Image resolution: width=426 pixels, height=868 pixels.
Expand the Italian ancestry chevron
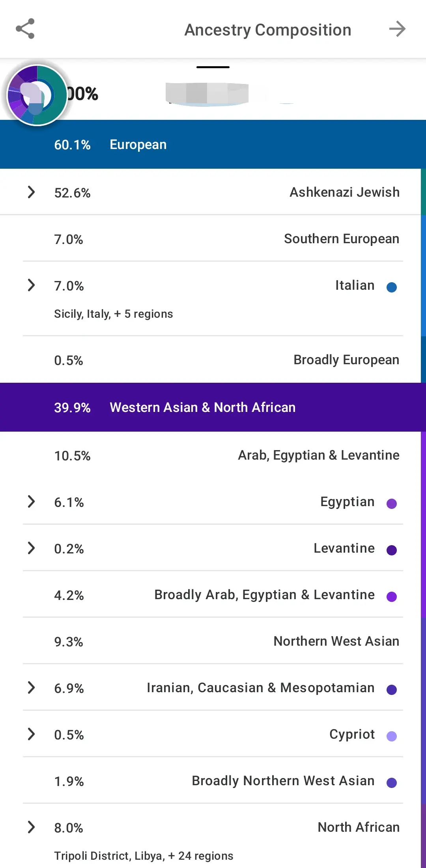31,285
